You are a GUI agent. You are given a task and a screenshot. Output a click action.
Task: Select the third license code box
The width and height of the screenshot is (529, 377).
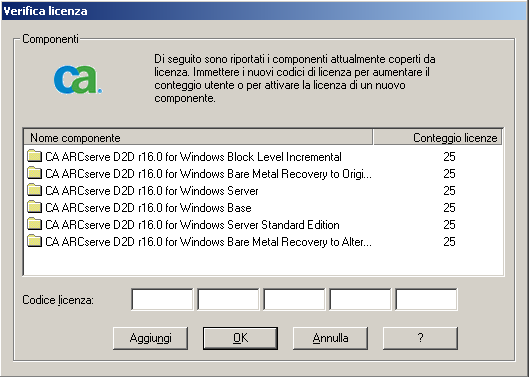pyautogui.click(x=294, y=299)
